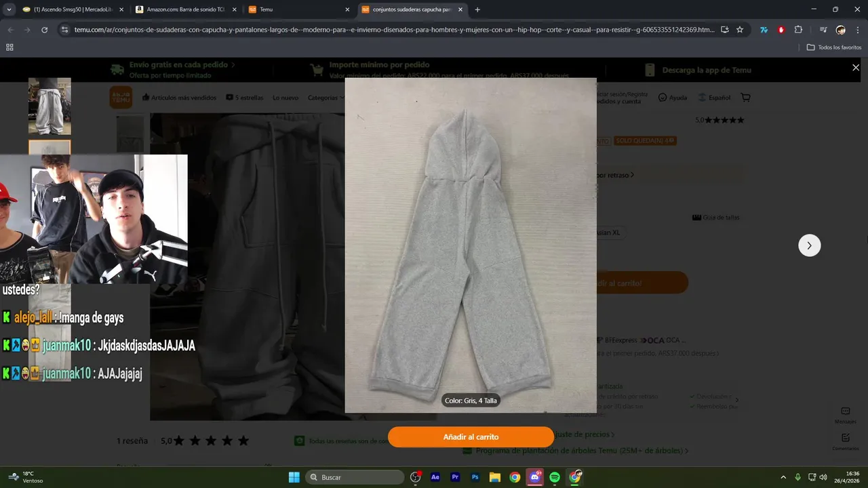Open the 7TV extension icon
The width and height of the screenshot is (868, 488).
[x=764, y=30]
